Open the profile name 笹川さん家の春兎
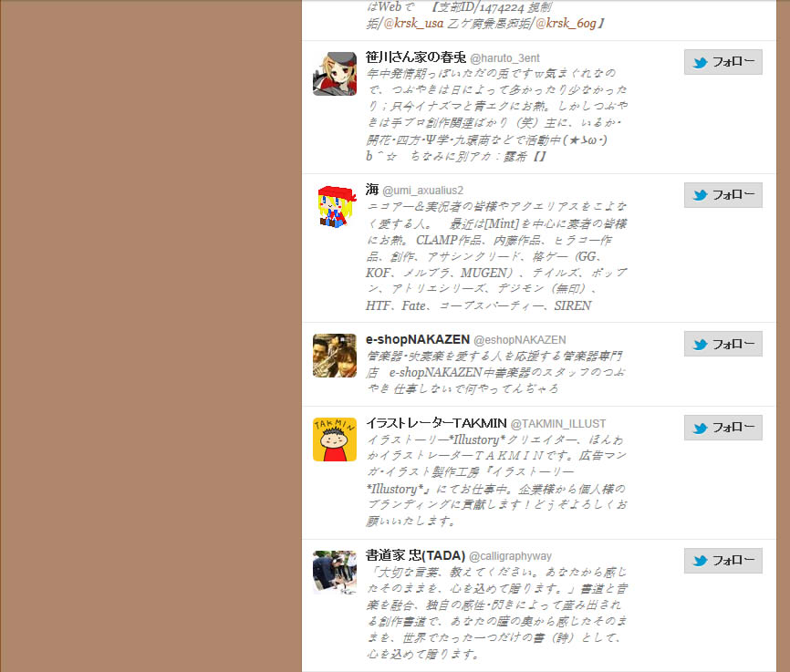The image size is (790, 672). [x=416, y=57]
